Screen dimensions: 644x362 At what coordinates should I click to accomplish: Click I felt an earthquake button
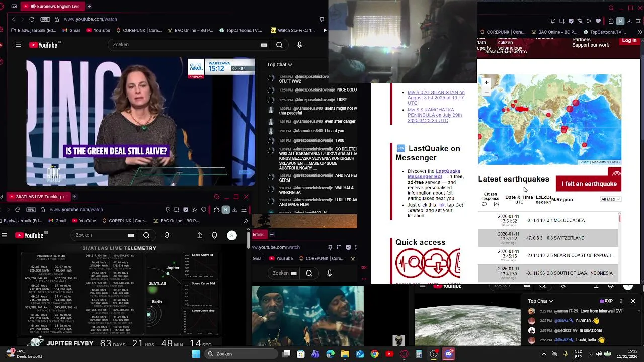pyautogui.click(x=589, y=184)
